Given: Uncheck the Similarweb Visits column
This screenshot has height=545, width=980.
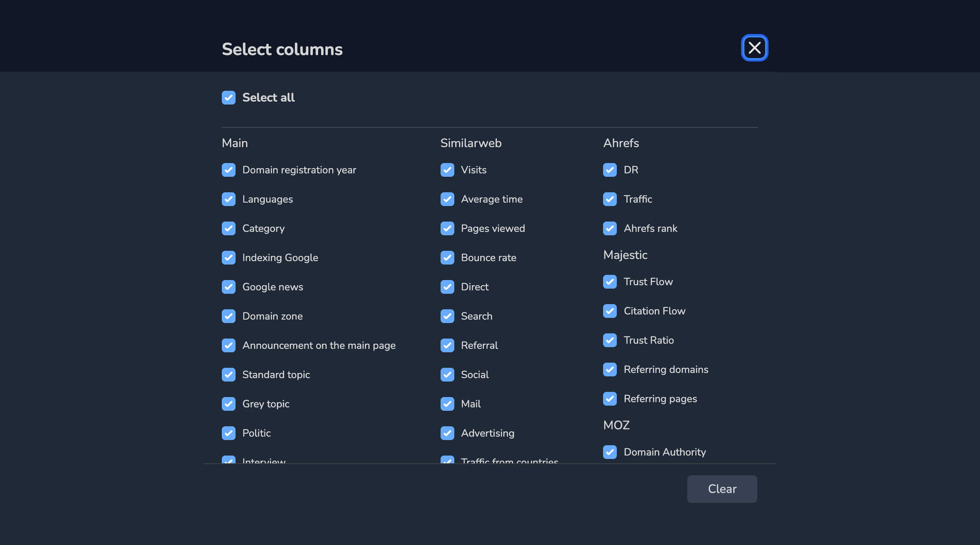Looking at the screenshot, I should coord(447,170).
